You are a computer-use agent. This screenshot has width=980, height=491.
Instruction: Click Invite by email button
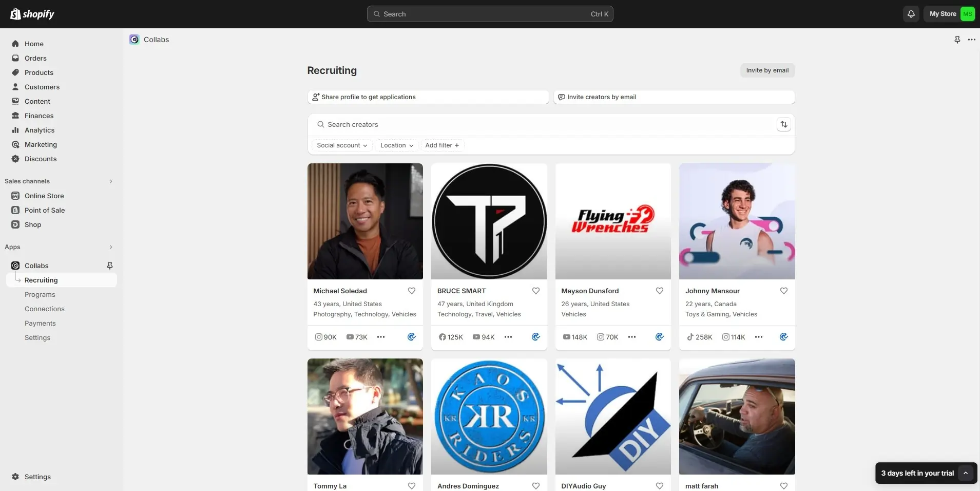[x=767, y=70]
